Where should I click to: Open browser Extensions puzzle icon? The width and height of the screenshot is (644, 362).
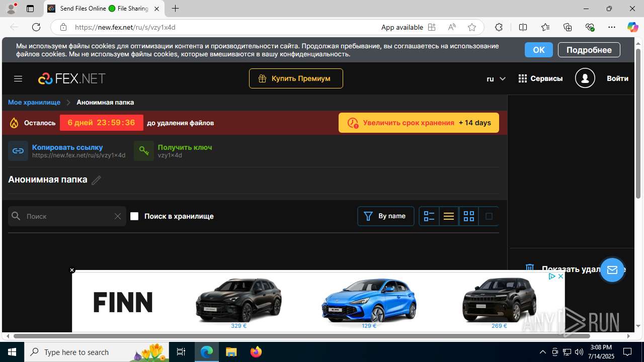[499, 27]
